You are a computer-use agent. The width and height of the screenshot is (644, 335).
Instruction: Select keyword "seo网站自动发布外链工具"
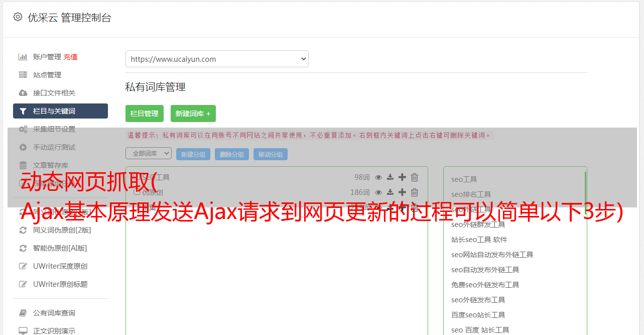[x=492, y=255]
